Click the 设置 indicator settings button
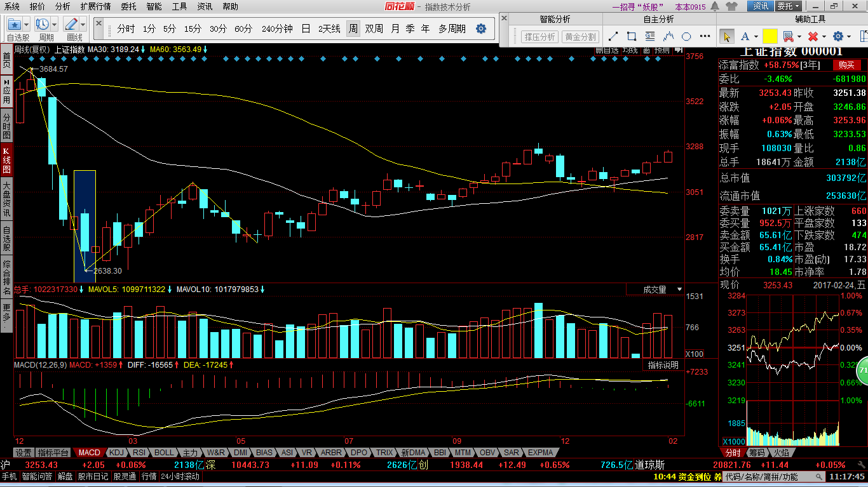 pyautogui.click(x=24, y=453)
